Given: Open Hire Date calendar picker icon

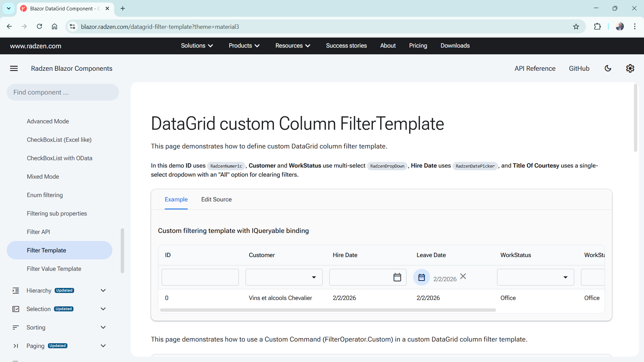Looking at the screenshot, I should click(397, 277).
